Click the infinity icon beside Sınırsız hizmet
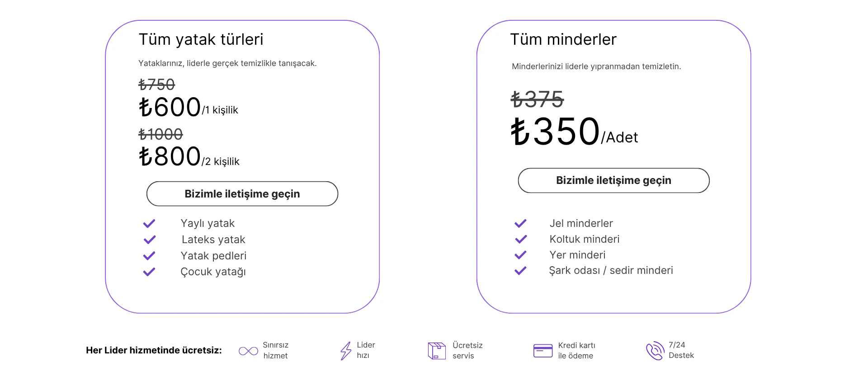The width and height of the screenshot is (868, 390). pyautogui.click(x=248, y=351)
